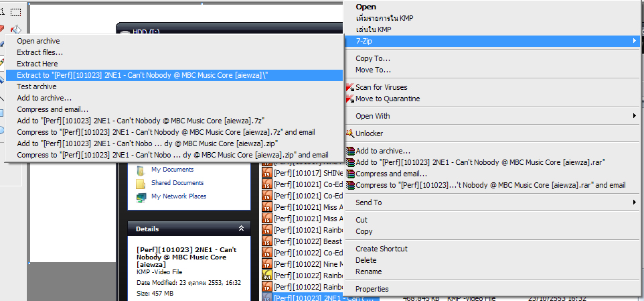Expand the Open With submenu
Screen dimensions: 644x301
[493, 116]
